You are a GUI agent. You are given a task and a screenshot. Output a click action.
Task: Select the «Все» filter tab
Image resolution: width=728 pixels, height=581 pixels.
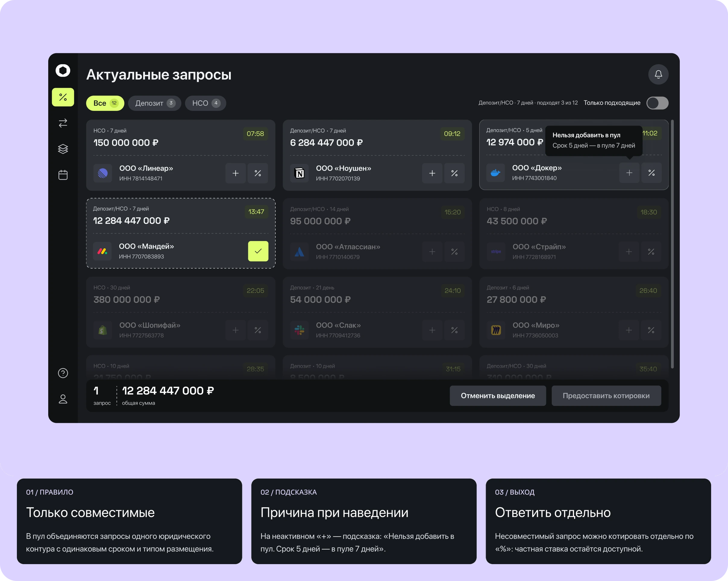pos(105,103)
